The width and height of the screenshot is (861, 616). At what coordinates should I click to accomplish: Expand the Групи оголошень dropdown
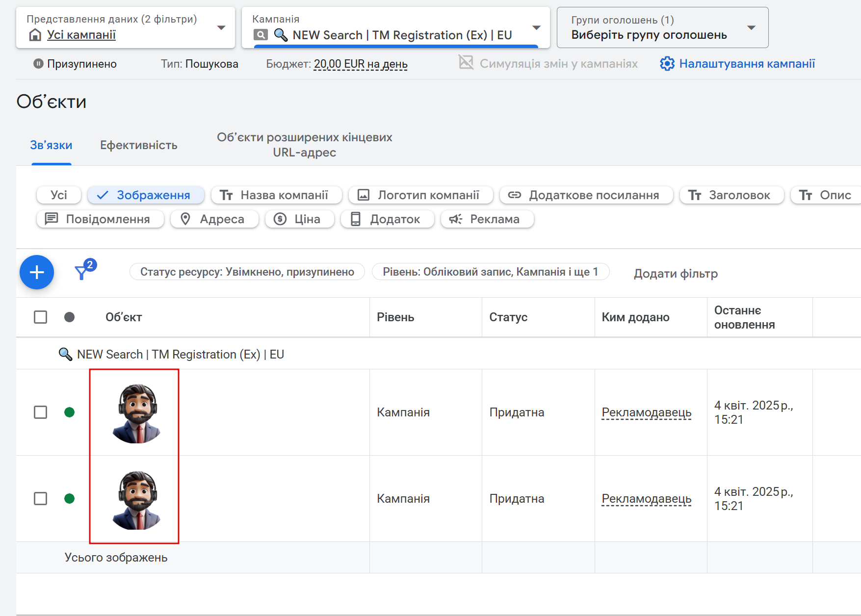pyautogui.click(x=751, y=27)
